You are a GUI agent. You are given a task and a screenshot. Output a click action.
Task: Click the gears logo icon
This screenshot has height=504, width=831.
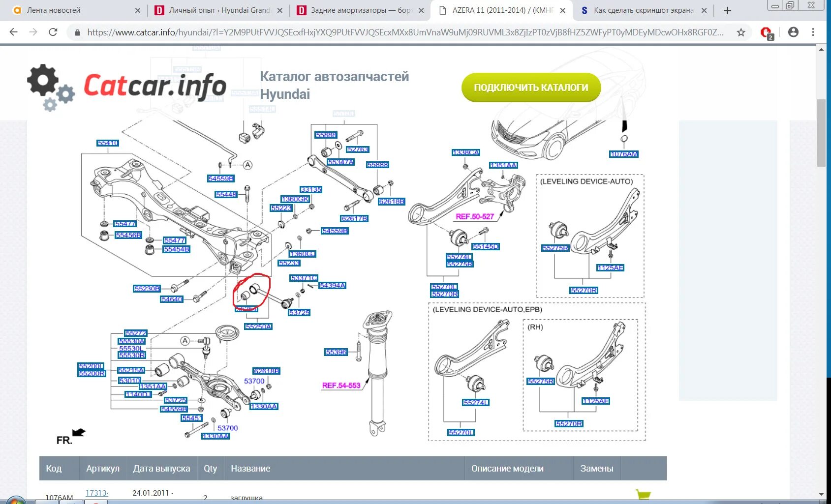click(51, 88)
